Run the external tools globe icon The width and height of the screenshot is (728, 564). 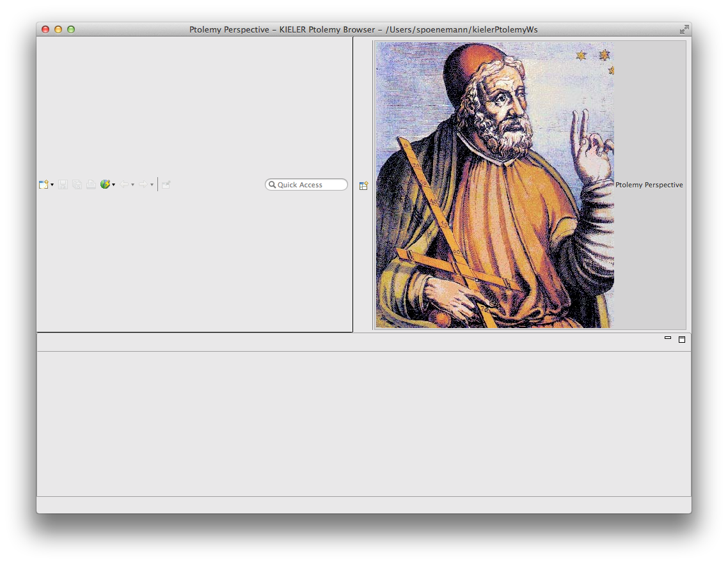(x=104, y=184)
